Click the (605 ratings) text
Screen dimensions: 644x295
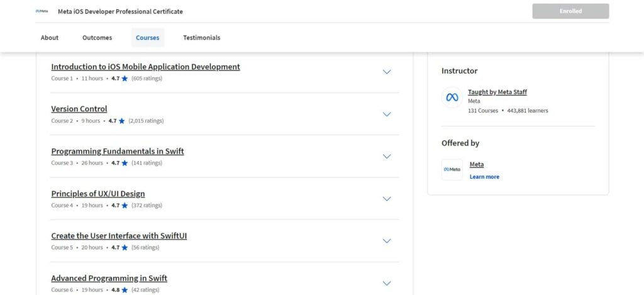[147, 79]
